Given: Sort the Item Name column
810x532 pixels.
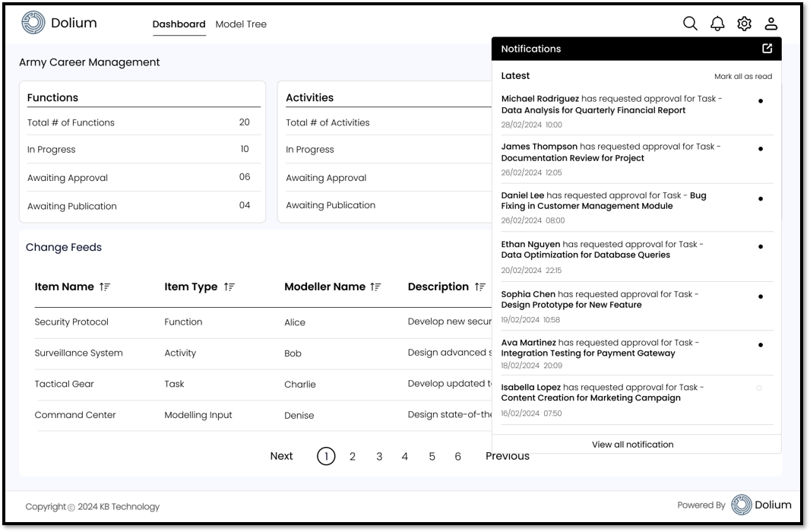Looking at the screenshot, I should point(103,287).
